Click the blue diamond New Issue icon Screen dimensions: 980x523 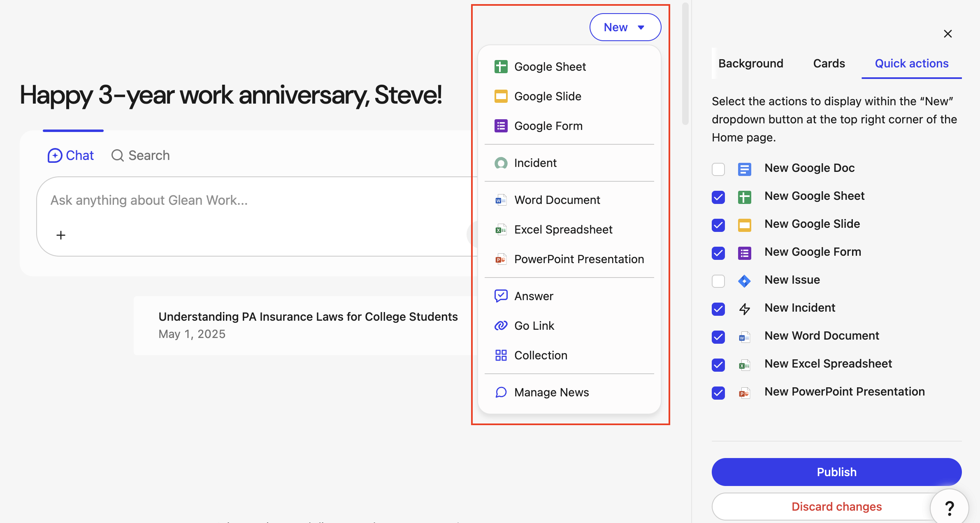pyautogui.click(x=744, y=281)
